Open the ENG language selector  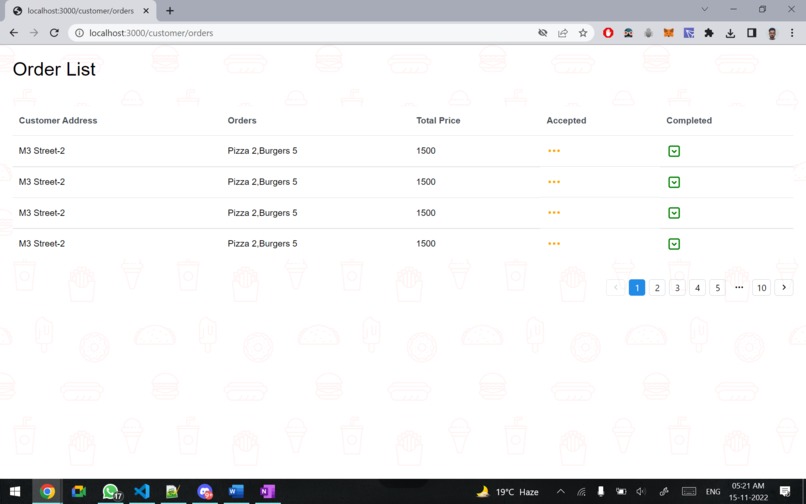click(x=713, y=492)
